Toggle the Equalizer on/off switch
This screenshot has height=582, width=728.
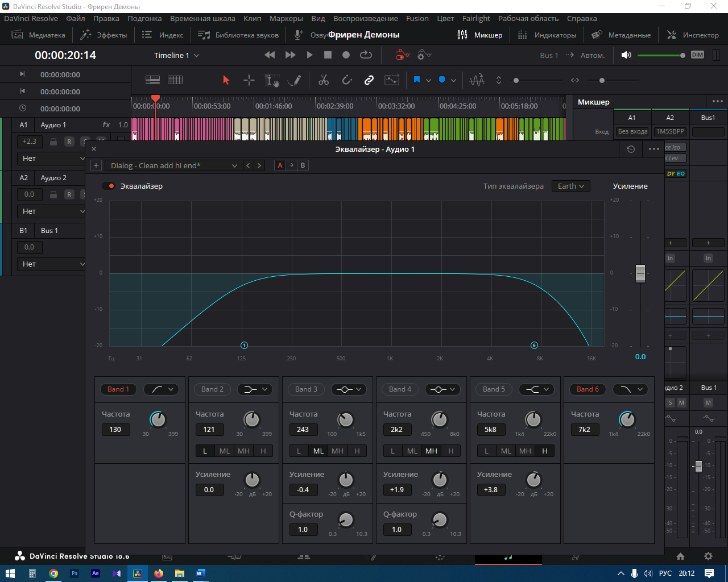click(108, 186)
